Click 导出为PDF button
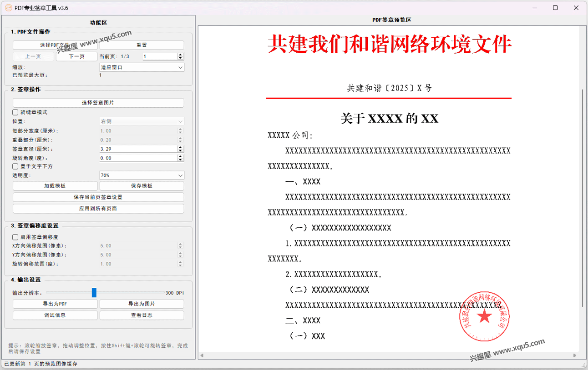The width and height of the screenshot is (588, 370). click(55, 304)
